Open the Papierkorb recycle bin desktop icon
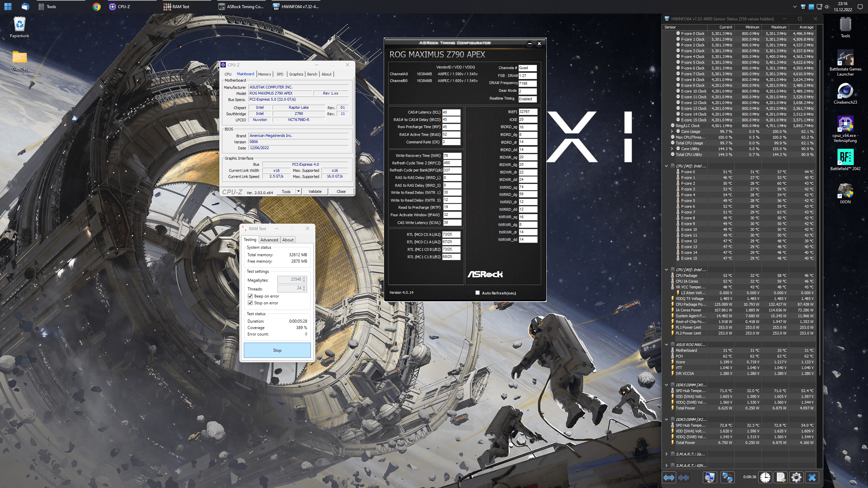Image resolution: width=868 pixels, height=488 pixels. click(19, 27)
